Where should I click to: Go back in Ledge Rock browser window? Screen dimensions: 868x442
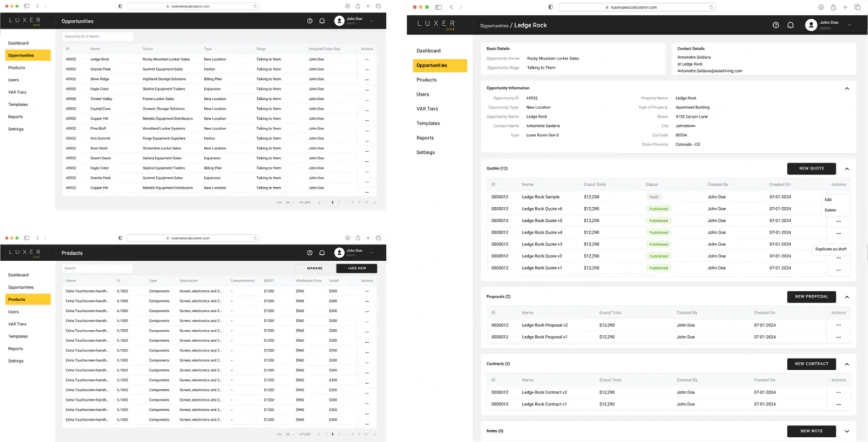tap(451, 7)
